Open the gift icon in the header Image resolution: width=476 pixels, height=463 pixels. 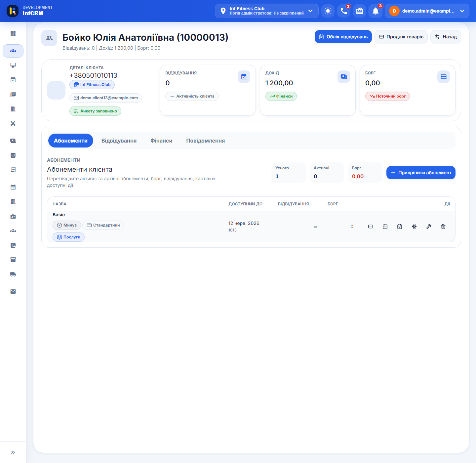tap(360, 11)
